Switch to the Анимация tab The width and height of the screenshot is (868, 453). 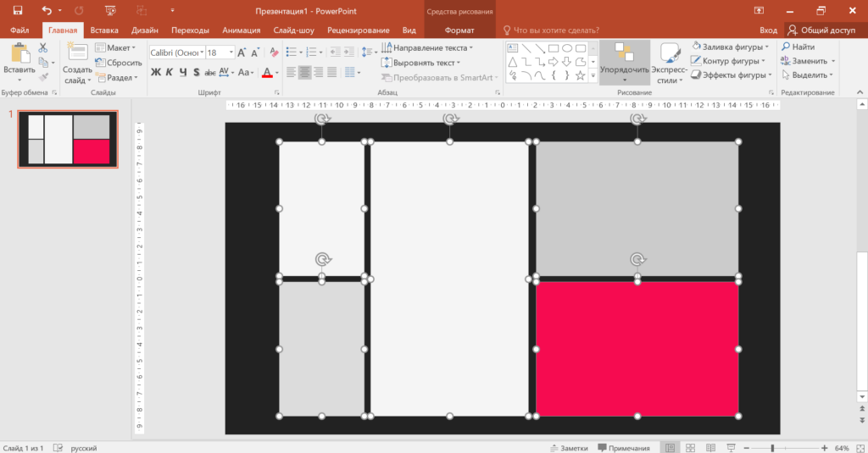242,30
